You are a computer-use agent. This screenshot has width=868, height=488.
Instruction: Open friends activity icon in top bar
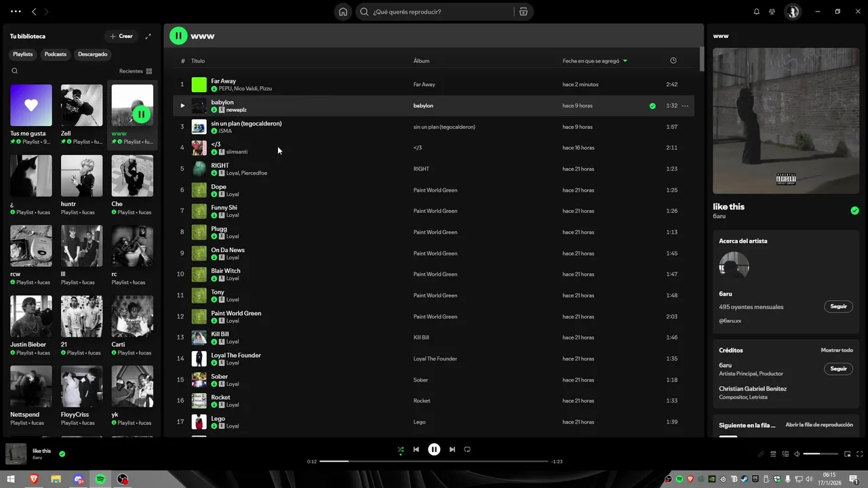(x=772, y=12)
